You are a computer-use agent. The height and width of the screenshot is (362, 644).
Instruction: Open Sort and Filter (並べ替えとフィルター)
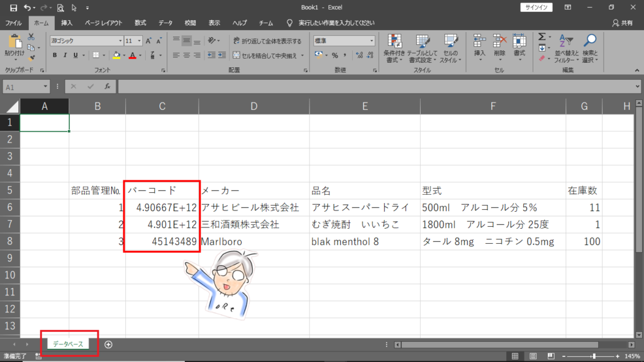point(567,48)
